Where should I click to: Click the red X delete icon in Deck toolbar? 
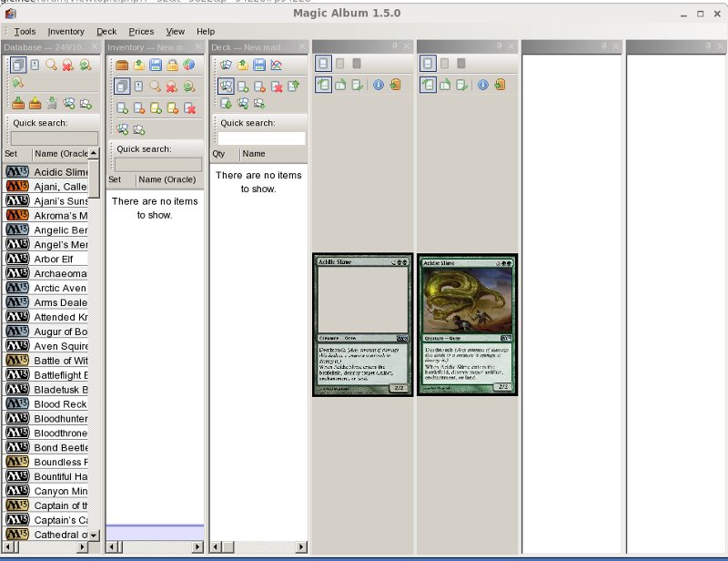click(x=277, y=87)
